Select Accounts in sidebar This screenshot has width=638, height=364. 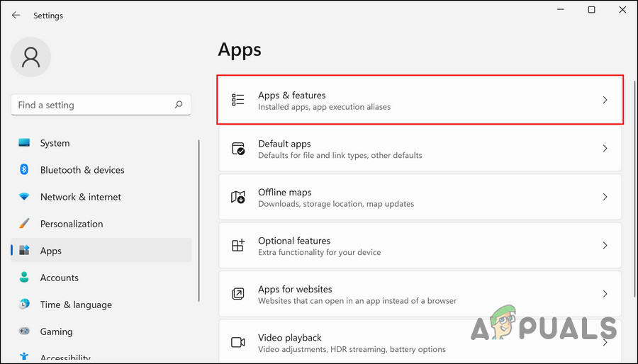101,278
